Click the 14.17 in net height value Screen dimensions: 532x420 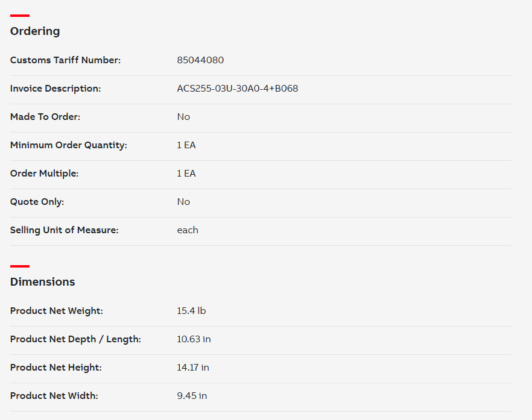pos(193,368)
